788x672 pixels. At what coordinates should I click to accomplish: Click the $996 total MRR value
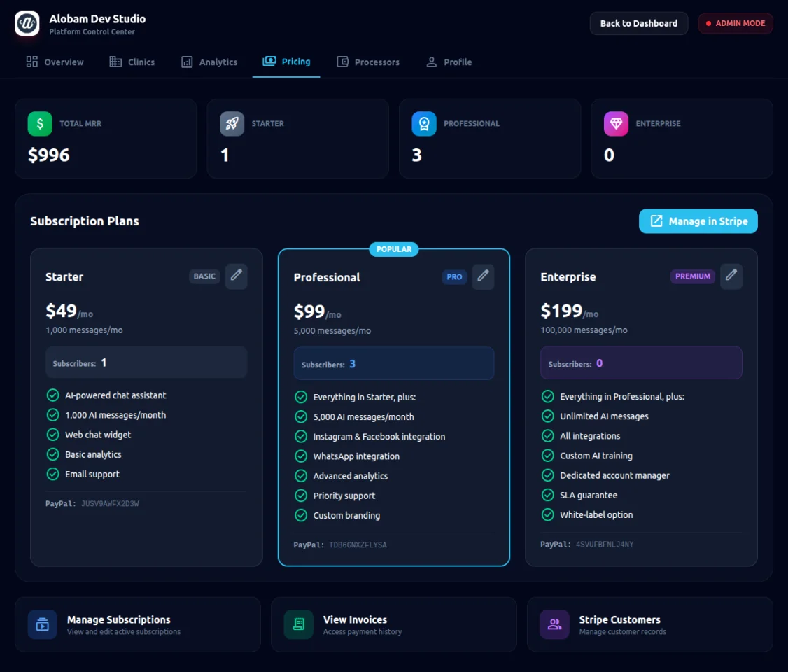(49, 155)
